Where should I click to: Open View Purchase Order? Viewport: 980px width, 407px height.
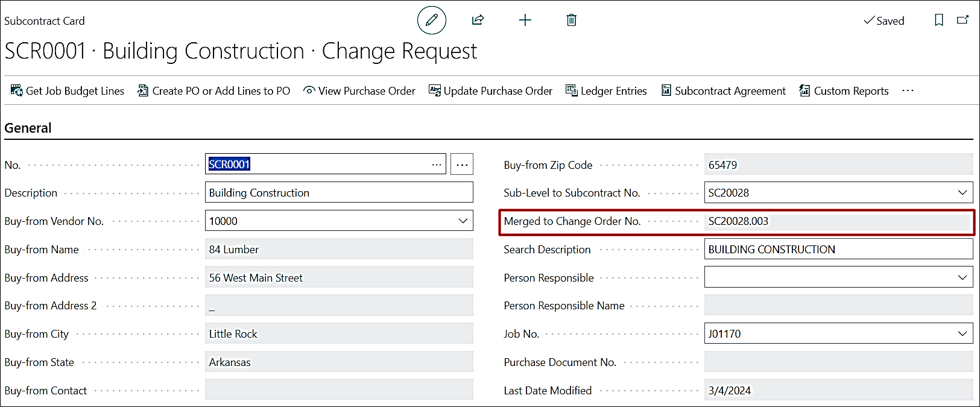point(359,91)
